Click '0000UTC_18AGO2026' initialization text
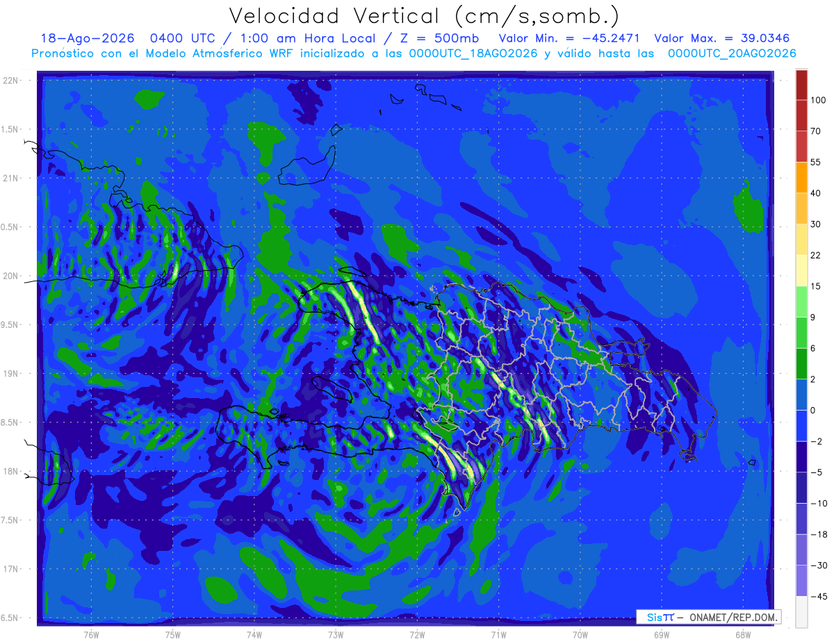834x644 pixels. (x=473, y=53)
